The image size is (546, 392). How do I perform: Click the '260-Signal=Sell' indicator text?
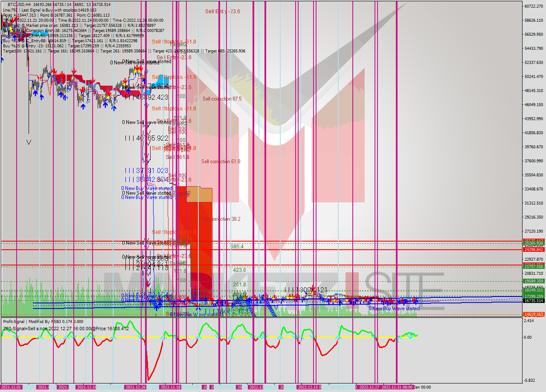click(66, 329)
